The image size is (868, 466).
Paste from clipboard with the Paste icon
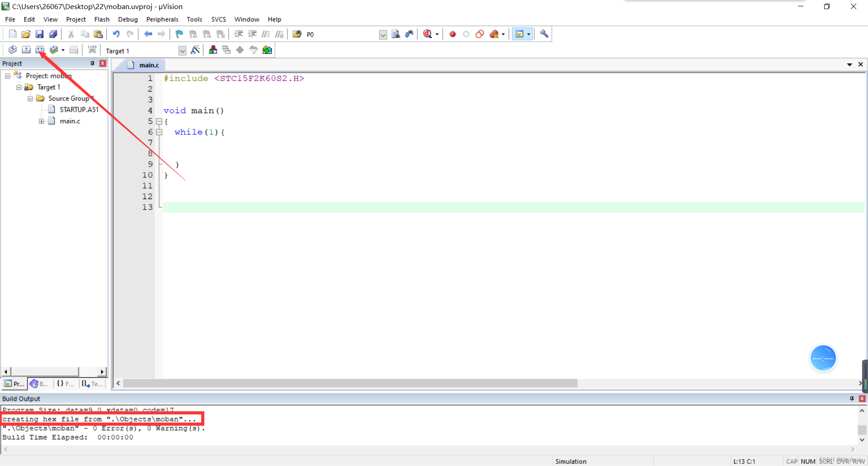(x=98, y=34)
